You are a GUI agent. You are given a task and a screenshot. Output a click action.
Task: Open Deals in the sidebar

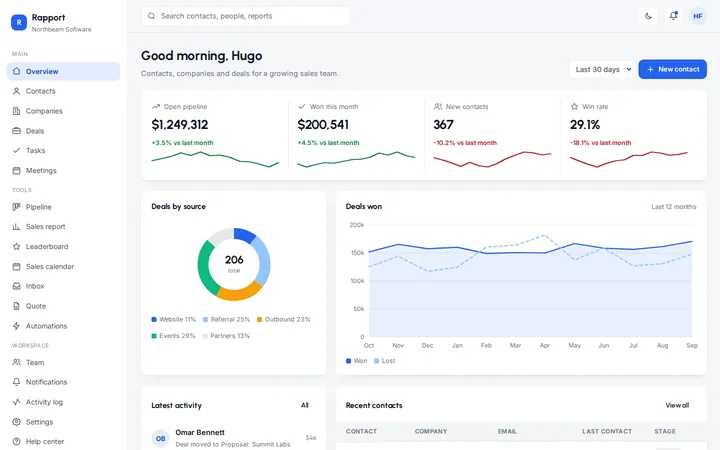click(63, 131)
